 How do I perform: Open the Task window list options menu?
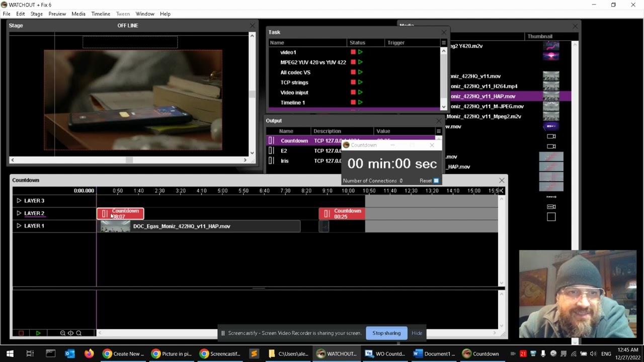point(443,43)
